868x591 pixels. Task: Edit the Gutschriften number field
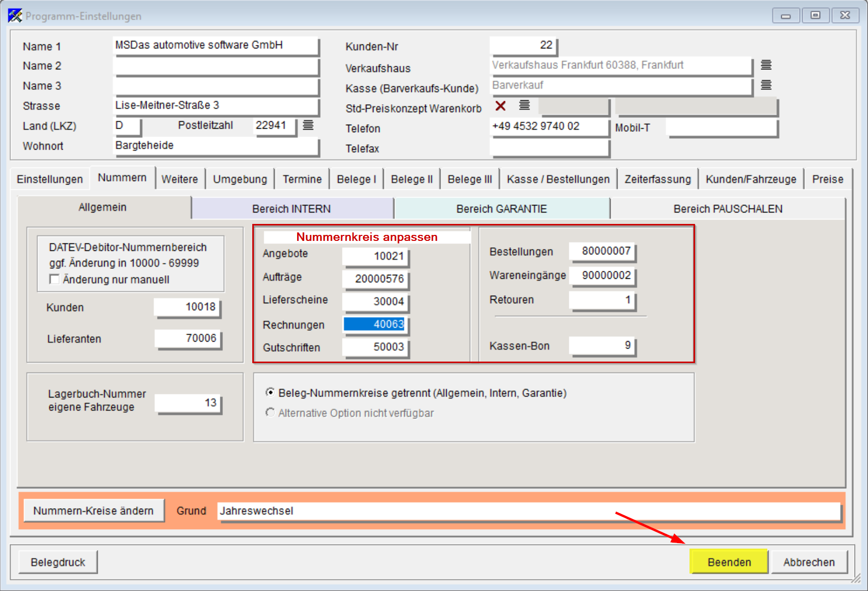click(x=375, y=347)
